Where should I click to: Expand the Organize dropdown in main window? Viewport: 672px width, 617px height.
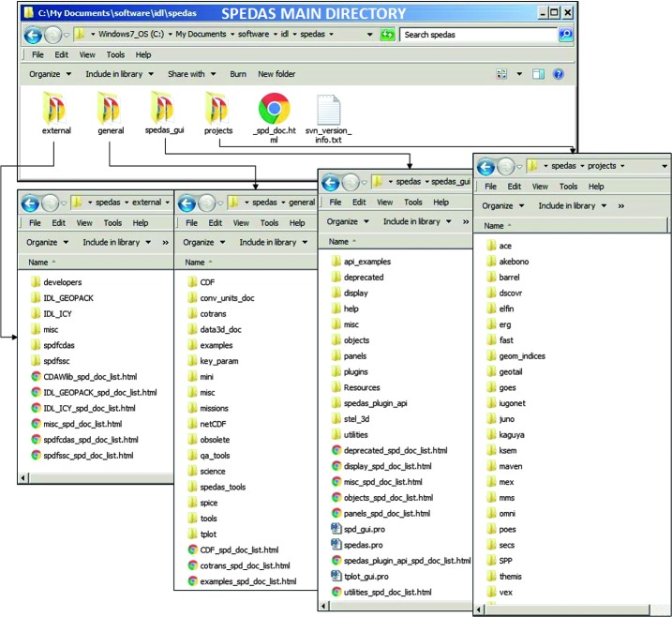point(49,74)
